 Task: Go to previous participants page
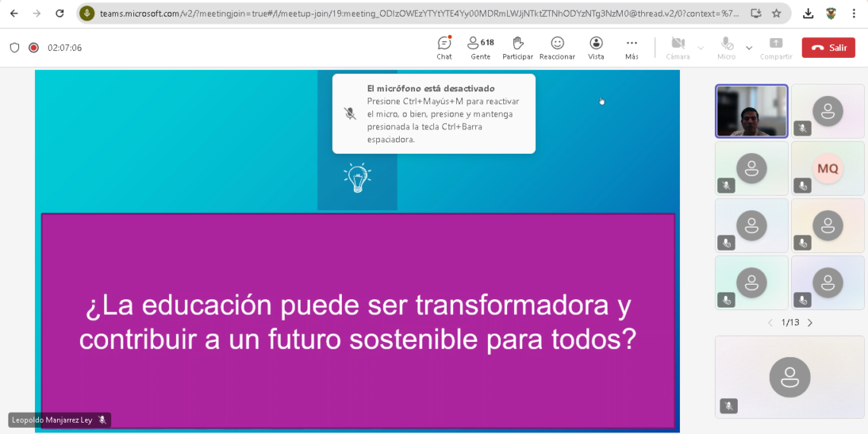770,323
